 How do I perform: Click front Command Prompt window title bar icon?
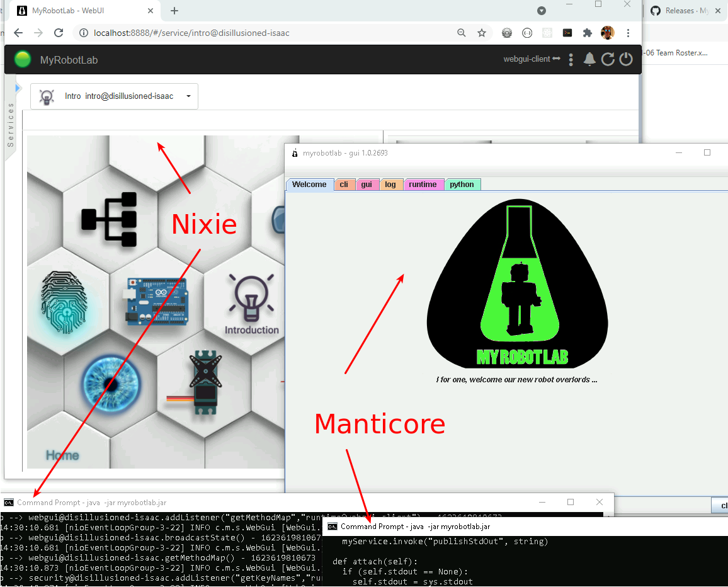(333, 526)
